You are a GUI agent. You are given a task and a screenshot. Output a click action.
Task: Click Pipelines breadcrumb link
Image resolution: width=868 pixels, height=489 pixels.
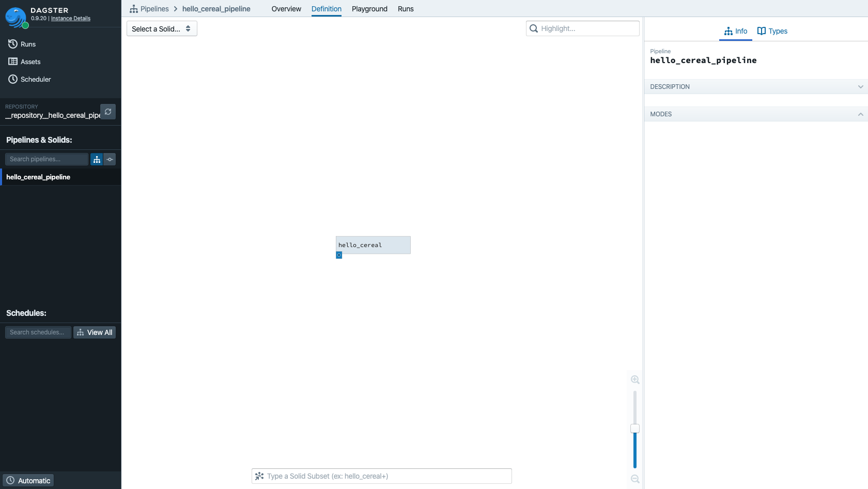coord(154,9)
